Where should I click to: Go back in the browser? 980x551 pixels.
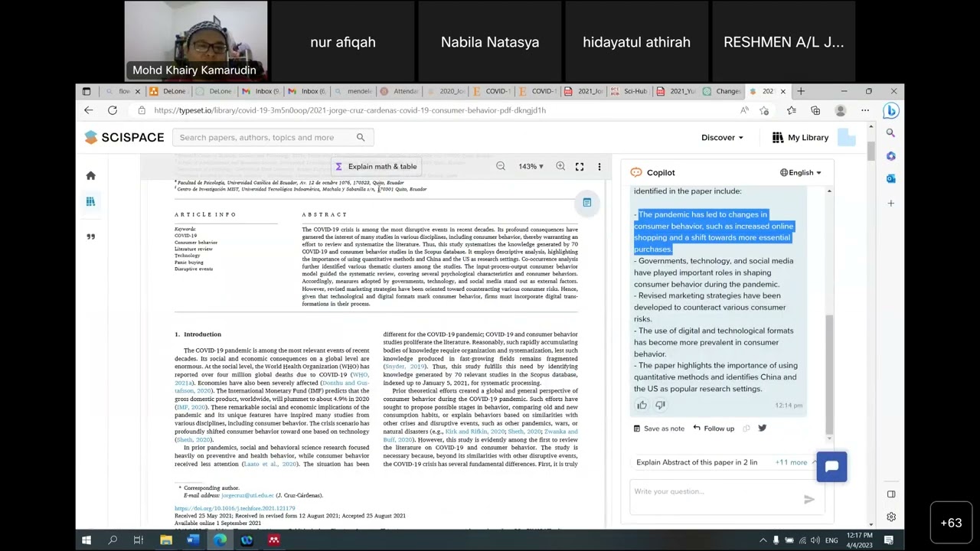[x=89, y=110]
